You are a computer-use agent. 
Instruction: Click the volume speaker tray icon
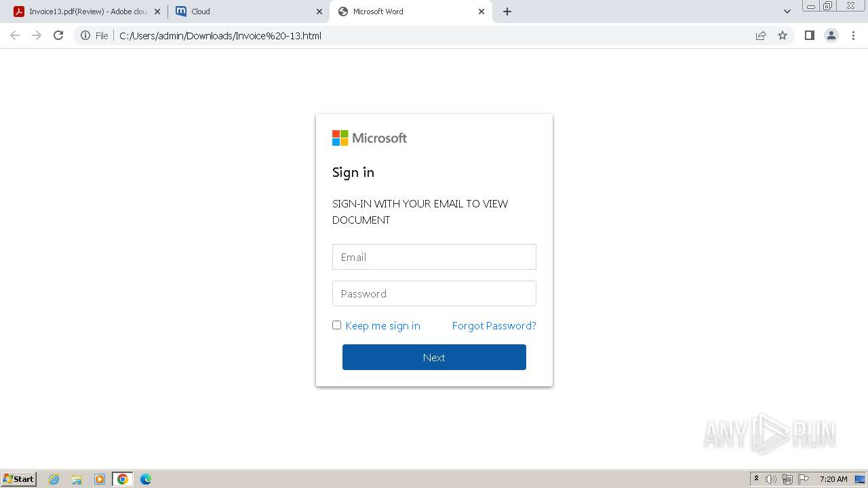[x=771, y=479]
